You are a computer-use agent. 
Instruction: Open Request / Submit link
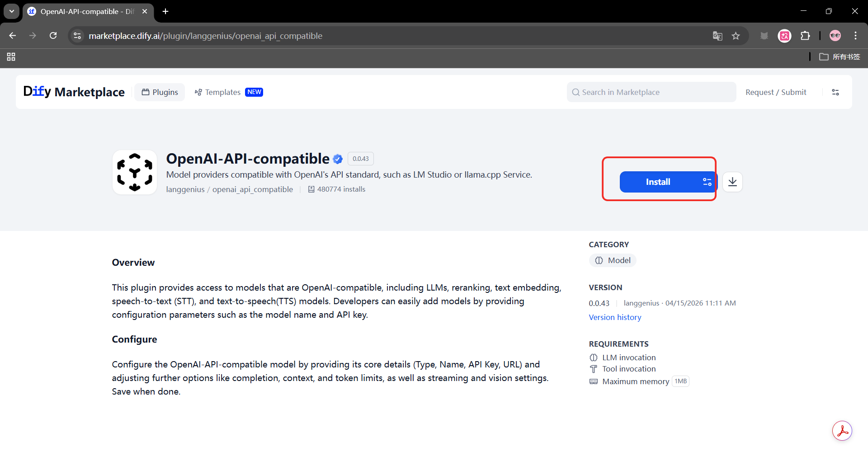click(x=776, y=92)
